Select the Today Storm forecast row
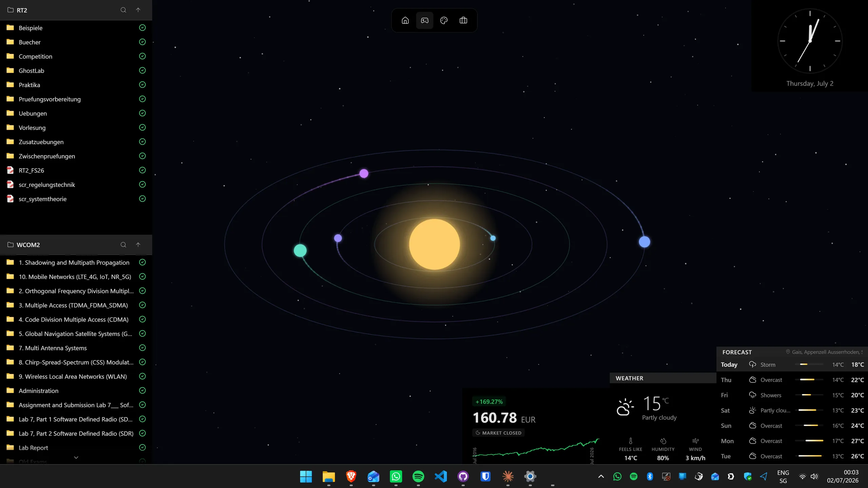The height and width of the screenshot is (488, 868). tap(792, 365)
